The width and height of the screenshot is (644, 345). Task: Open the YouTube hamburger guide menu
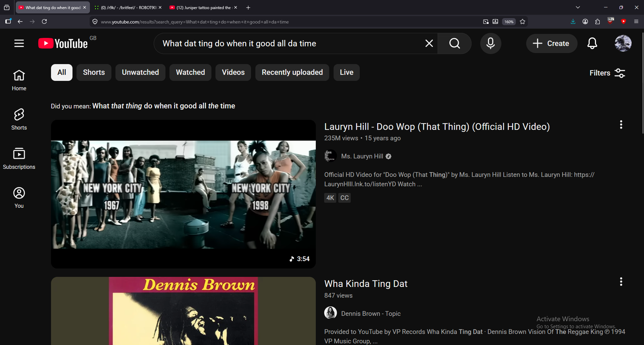pyautogui.click(x=19, y=43)
